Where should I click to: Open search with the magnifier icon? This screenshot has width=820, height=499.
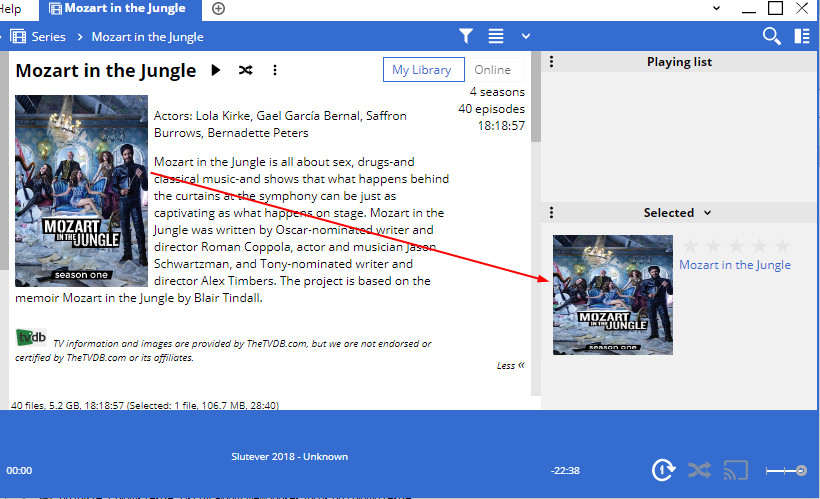(771, 36)
